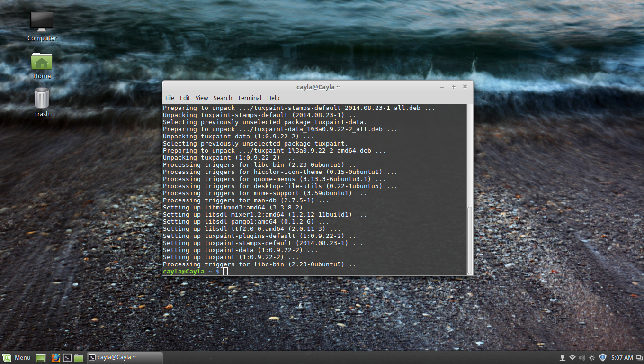
Task: Launch Terminal from the panel launcher
Action: pyautogui.click(x=67, y=358)
